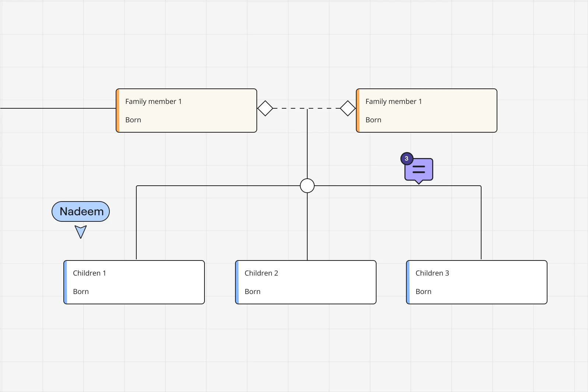
Task: Click 'Born' in the right Family member card
Action: [373, 120]
